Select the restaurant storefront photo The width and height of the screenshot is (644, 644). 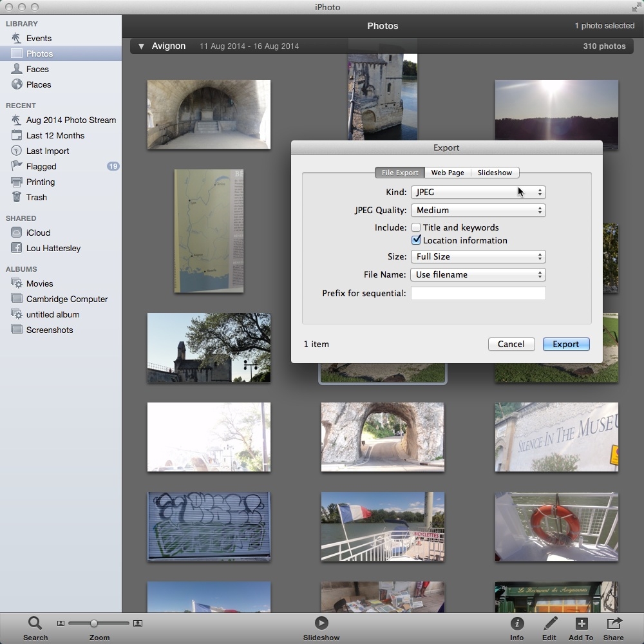[556, 597]
